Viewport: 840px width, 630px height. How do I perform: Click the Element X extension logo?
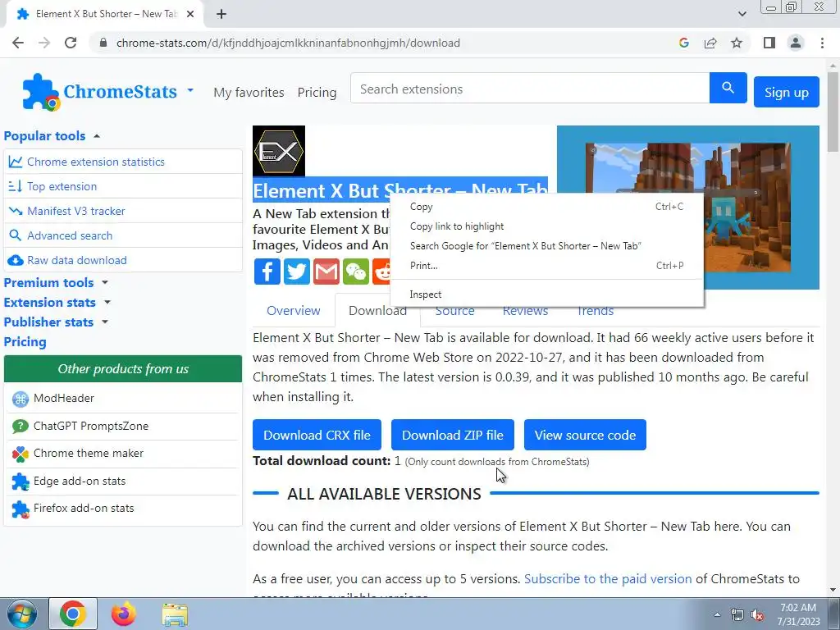[279, 151]
